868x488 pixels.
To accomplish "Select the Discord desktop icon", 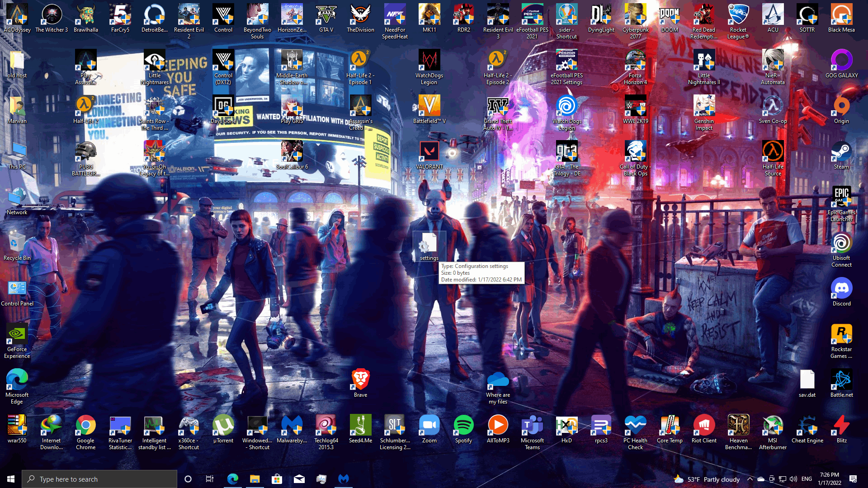I will click(841, 292).
